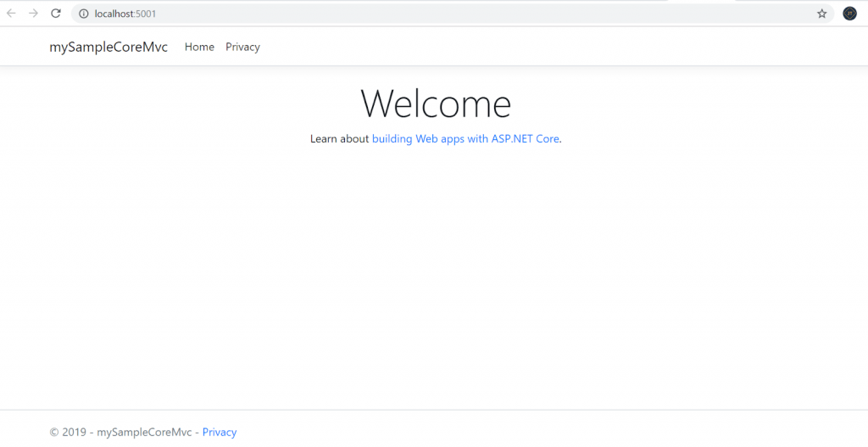Follow the building Web apps with ASP.NET Core link
Screen dimensions: 868x447
pos(465,139)
